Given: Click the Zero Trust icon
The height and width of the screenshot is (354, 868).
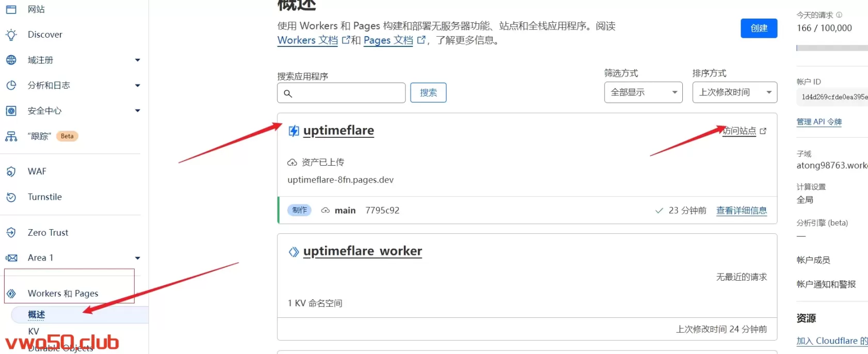Looking at the screenshot, I should pyautogui.click(x=11, y=233).
